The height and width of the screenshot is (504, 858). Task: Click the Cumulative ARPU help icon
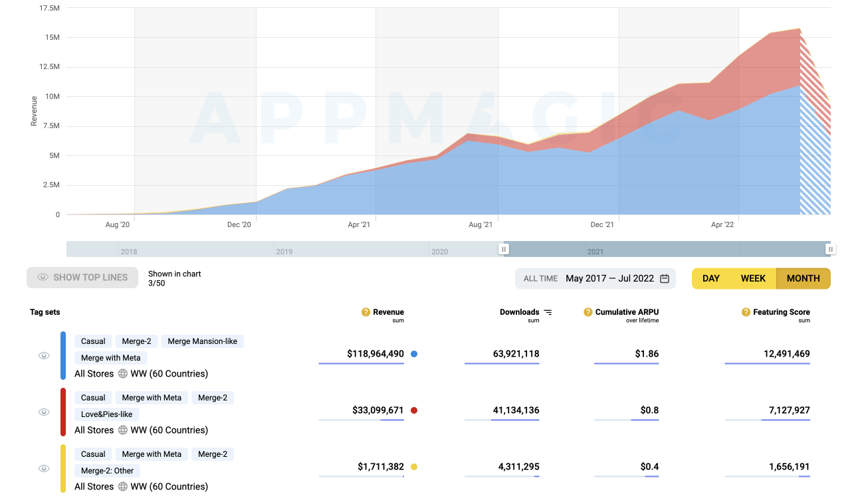[588, 312]
